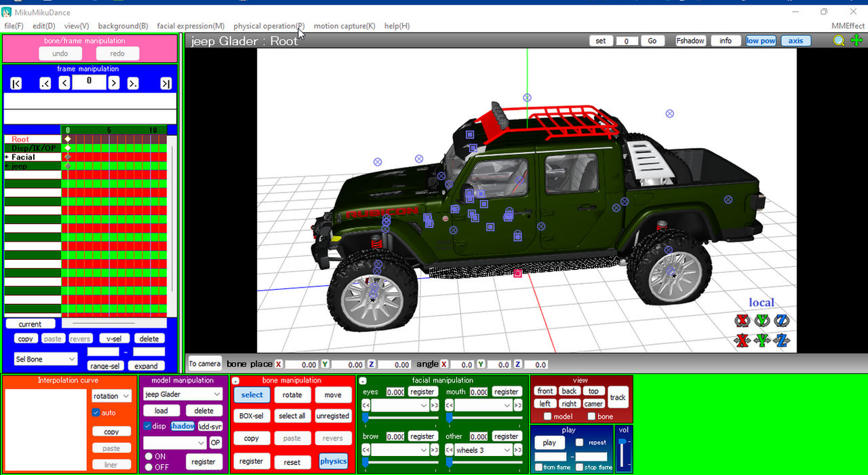Screen dimensions: 868x475
Task: Go to next keyframe arrow
Action: (x=134, y=83)
